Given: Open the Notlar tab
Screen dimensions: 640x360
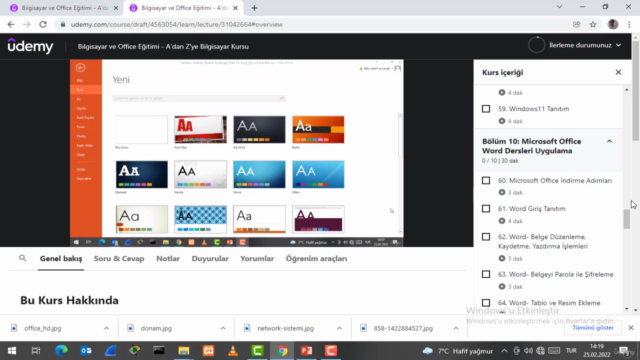Looking at the screenshot, I should (x=168, y=258).
